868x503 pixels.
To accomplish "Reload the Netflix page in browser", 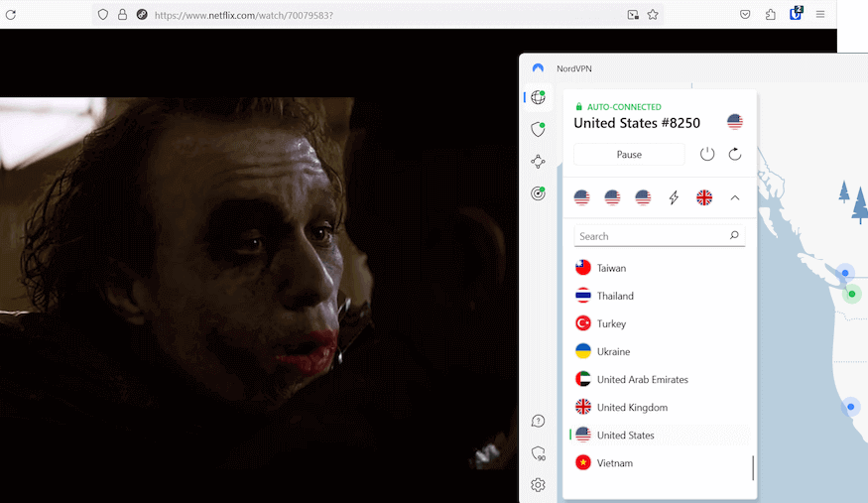I will 11,15.
